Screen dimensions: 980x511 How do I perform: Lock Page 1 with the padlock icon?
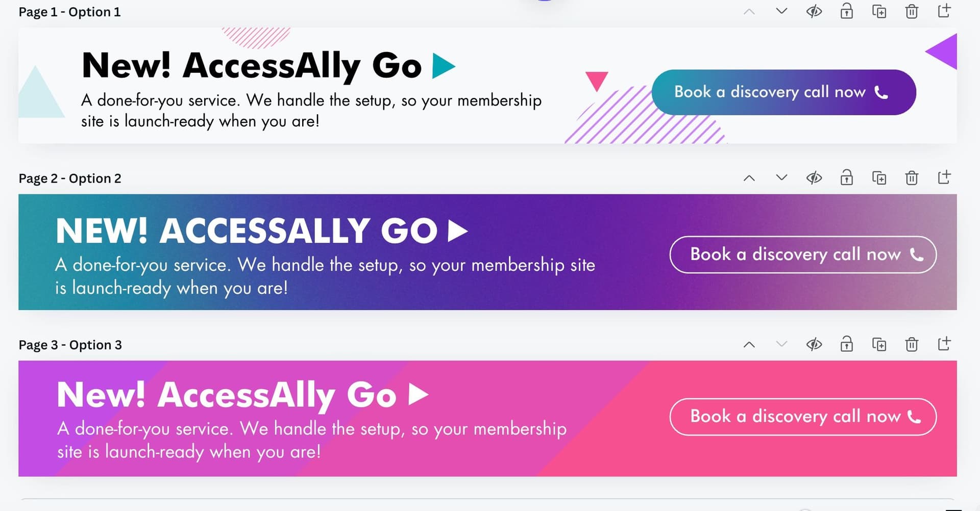pyautogui.click(x=847, y=11)
